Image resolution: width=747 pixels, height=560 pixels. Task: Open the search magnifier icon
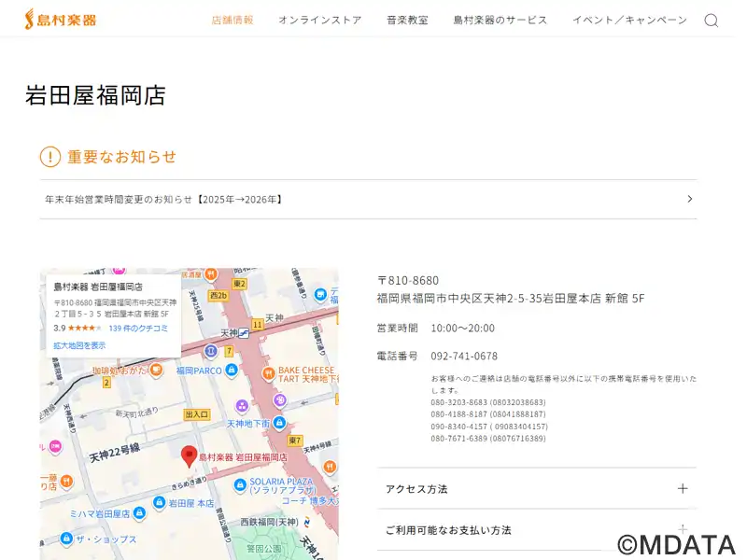[711, 21]
